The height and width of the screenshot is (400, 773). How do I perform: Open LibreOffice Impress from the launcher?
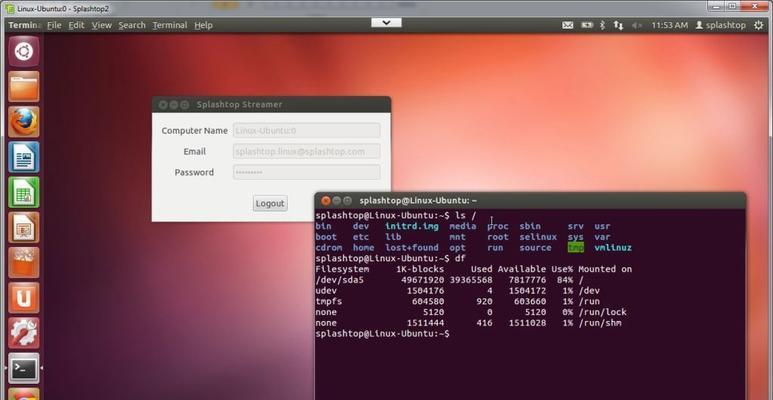coord(24,227)
